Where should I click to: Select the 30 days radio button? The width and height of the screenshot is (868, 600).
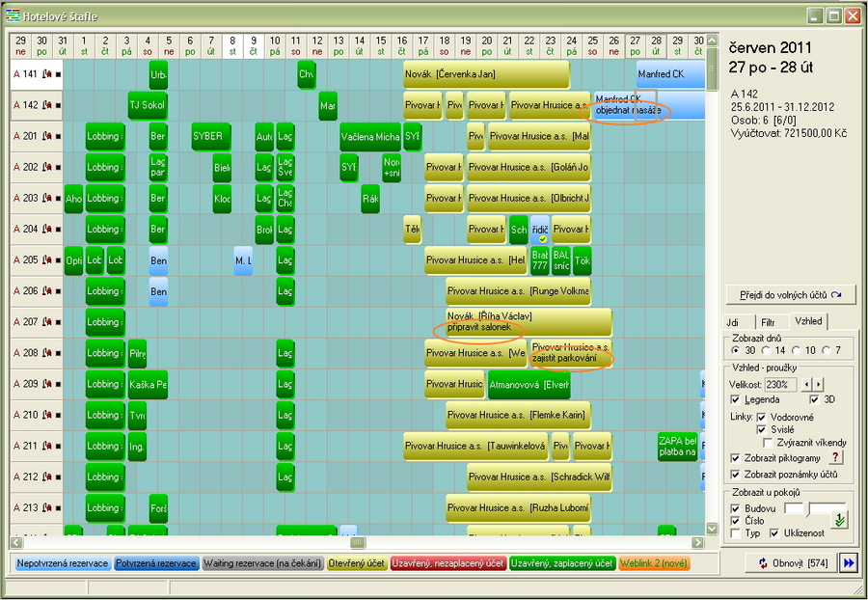tap(735, 350)
